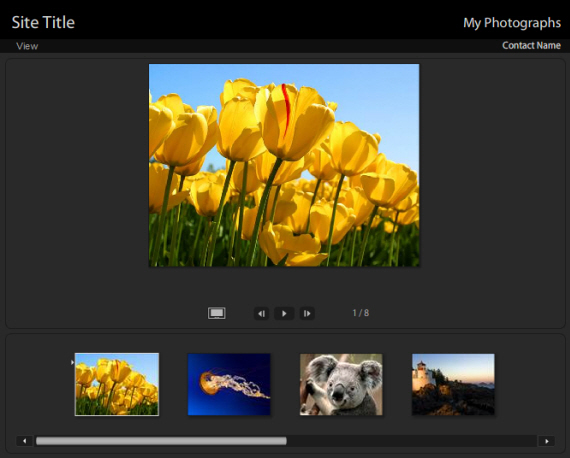570x458 pixels.
Task: Select the lighthouse thumbnail
Action: tap(453, 384)
